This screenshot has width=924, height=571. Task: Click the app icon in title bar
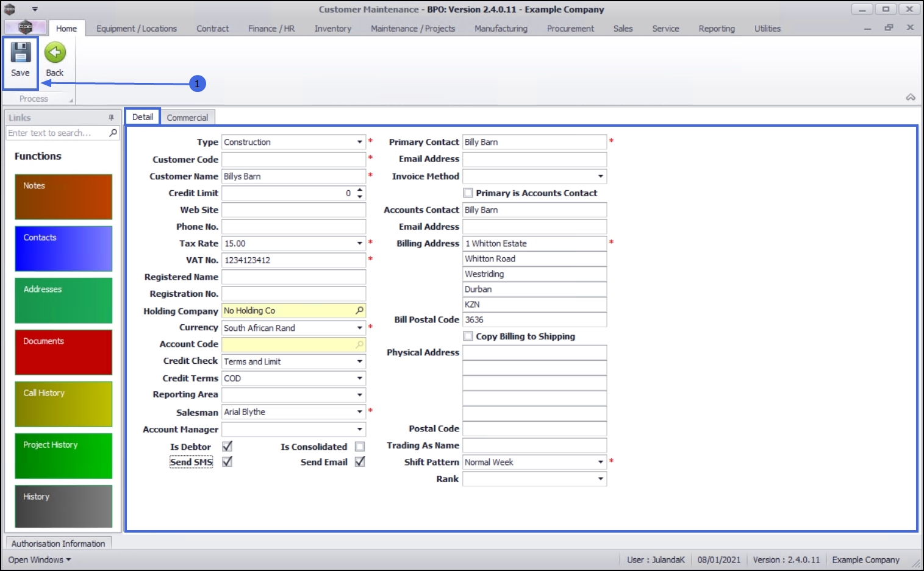click(x=10, y=9)
